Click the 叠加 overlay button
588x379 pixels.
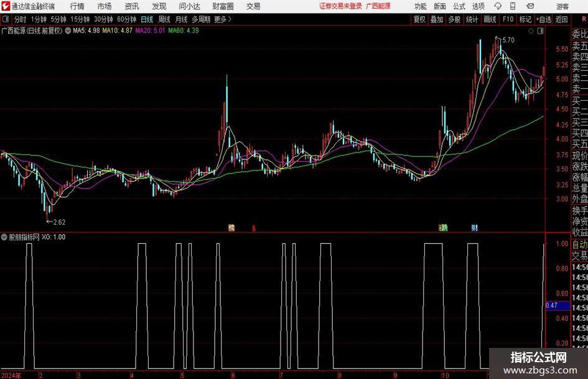click(x=437, y=19)
